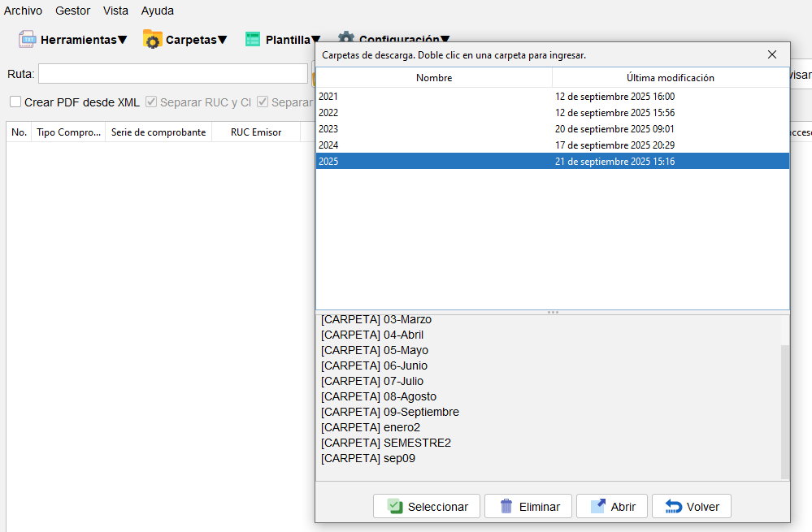The width and height of the screenshot is (812, 532).
Task: Click the green Plantilla template icon
Action: click(x=253, y=39)
